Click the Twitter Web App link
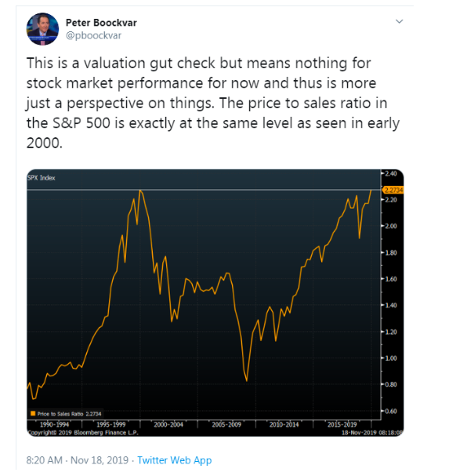The image size is (456, 476). 175,460
